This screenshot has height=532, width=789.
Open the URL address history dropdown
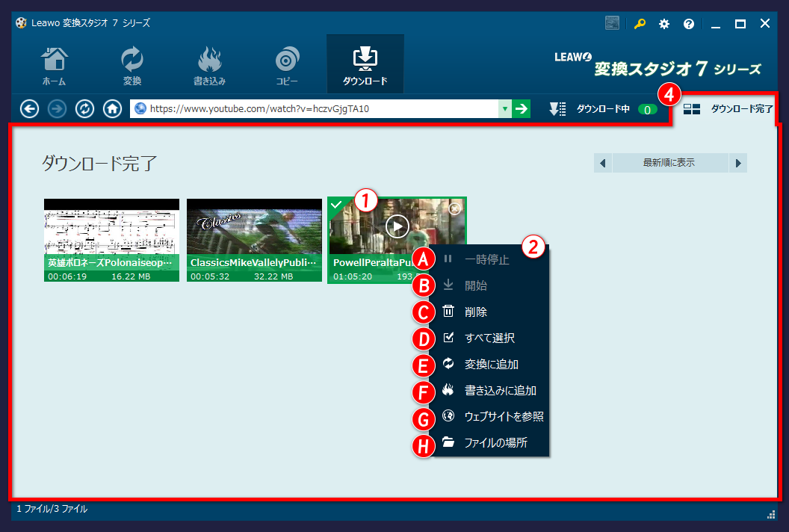tap(505, 108)
